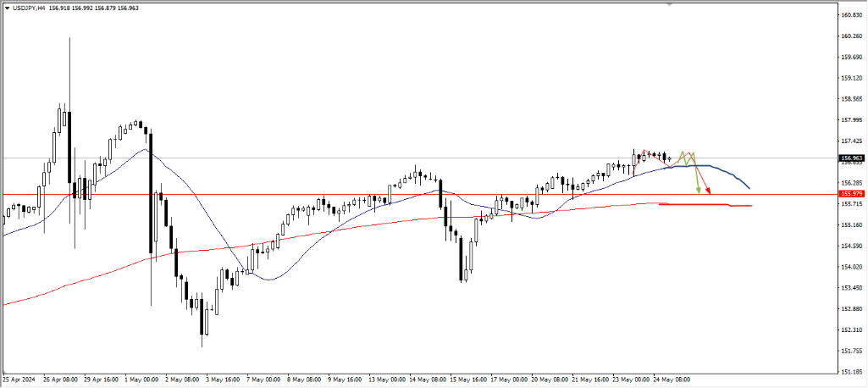Click the black current price tag 156.963
This screenshot has width=868, height=388.
pos(851,158)
